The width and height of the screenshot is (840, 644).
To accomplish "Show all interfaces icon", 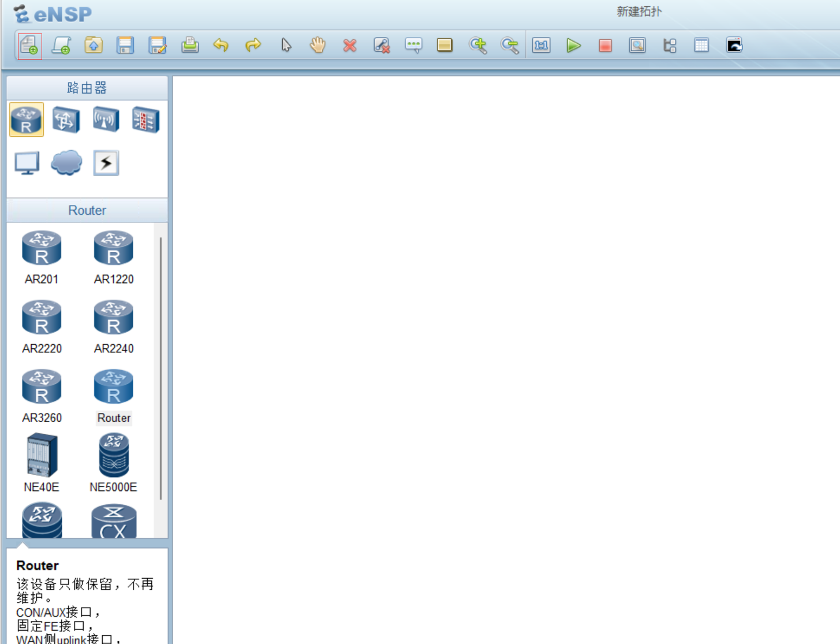I will (x=670, y=46).
